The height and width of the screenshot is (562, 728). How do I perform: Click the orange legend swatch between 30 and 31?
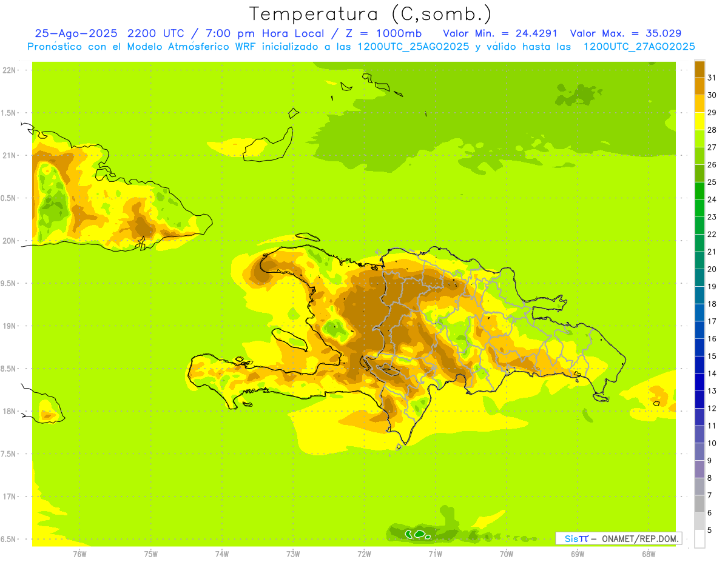pyautogui.click(x=699, y=86)
